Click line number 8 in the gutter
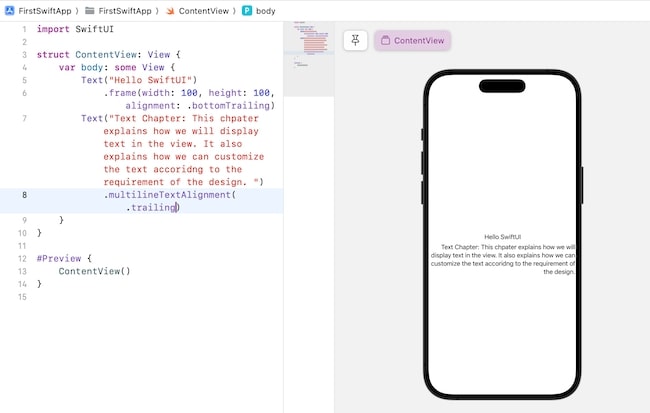650x413 pixels. 24,195
